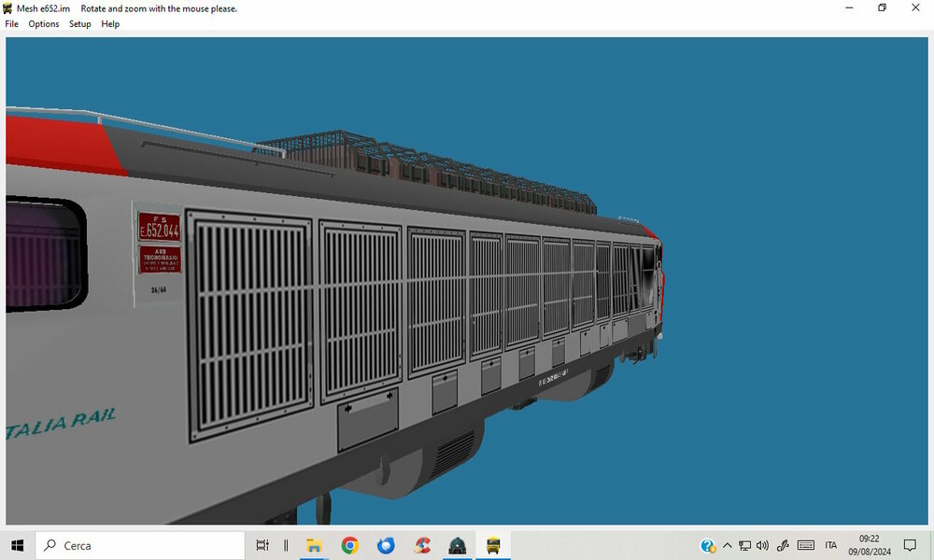Open the Setup menu

(79, 24)
